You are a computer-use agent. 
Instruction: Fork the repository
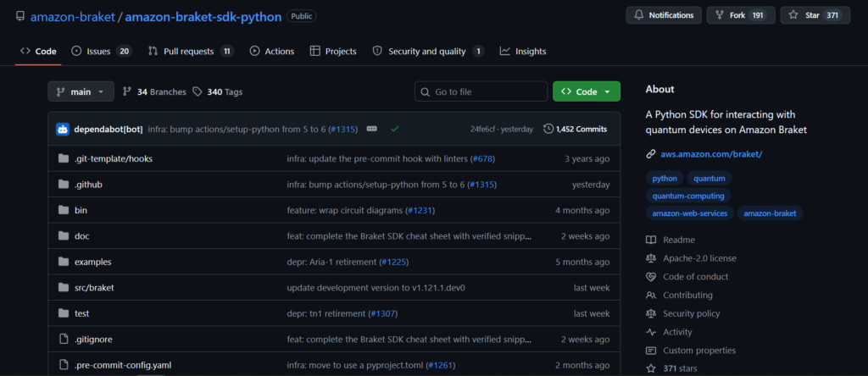(x=741, y=15)
